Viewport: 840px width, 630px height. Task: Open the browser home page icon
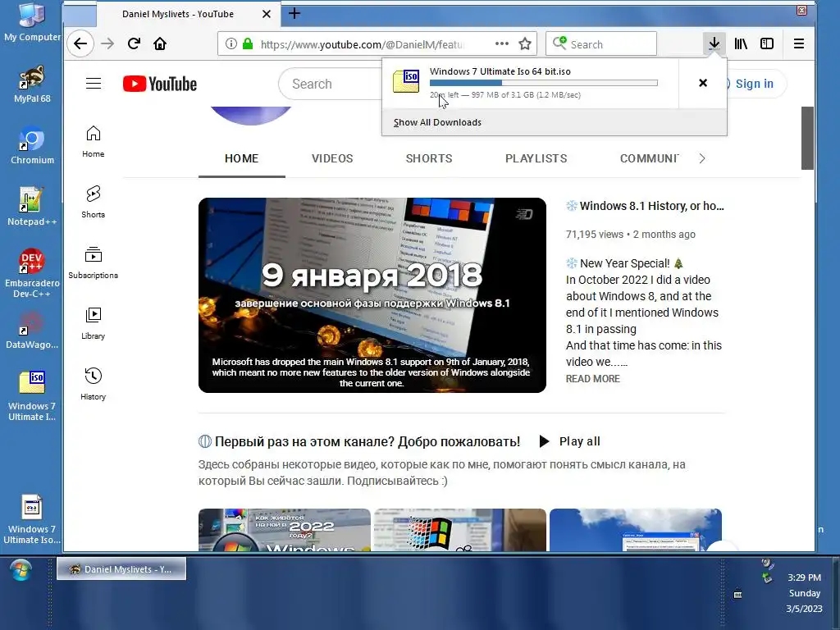point(160,43)
